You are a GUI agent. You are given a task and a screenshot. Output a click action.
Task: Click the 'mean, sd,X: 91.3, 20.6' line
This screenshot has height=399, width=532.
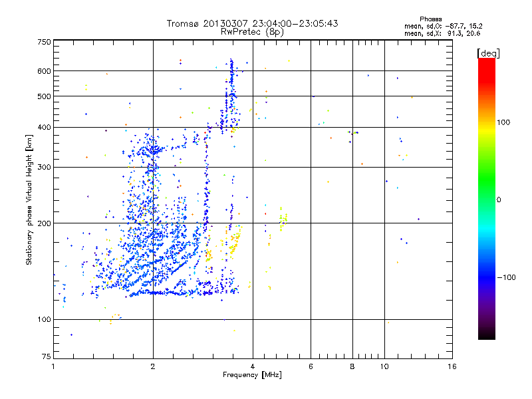pos(442,33)
